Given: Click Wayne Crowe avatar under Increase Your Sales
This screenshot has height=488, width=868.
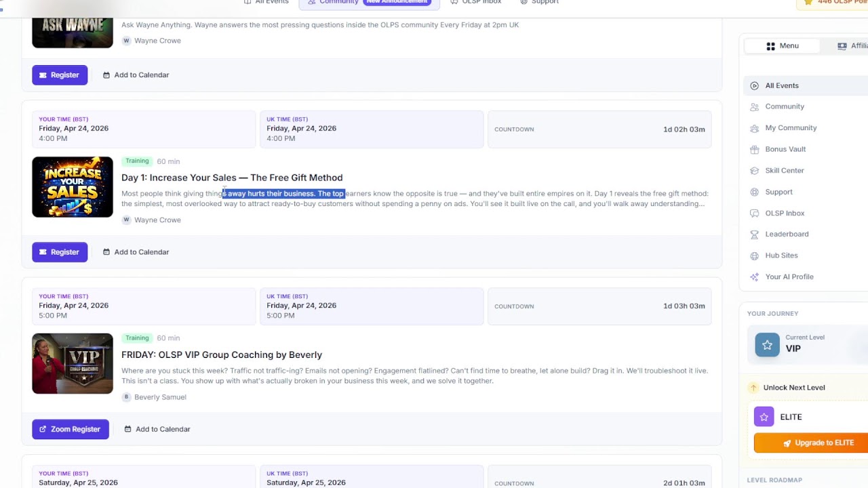Looking at the screenshot, I should pos(126,220).
